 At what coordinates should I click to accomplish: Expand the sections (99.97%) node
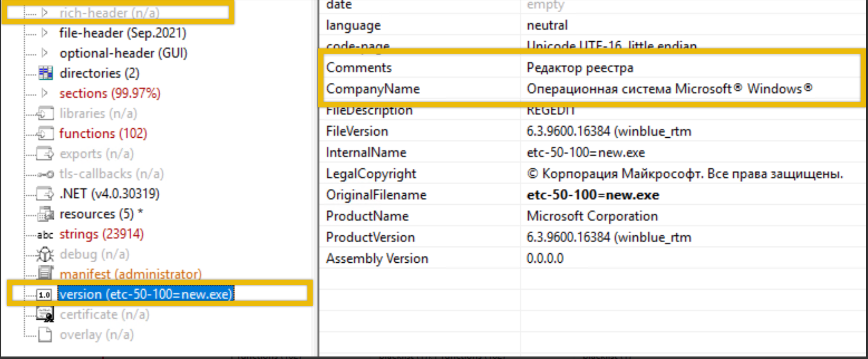(x=44, y=93)
